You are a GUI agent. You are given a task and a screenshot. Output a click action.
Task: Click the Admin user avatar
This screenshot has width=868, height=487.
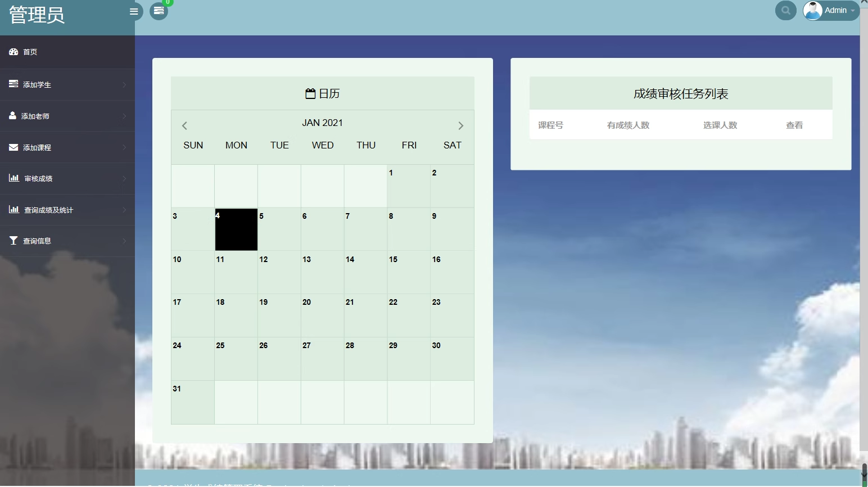(x=812, y=10)
